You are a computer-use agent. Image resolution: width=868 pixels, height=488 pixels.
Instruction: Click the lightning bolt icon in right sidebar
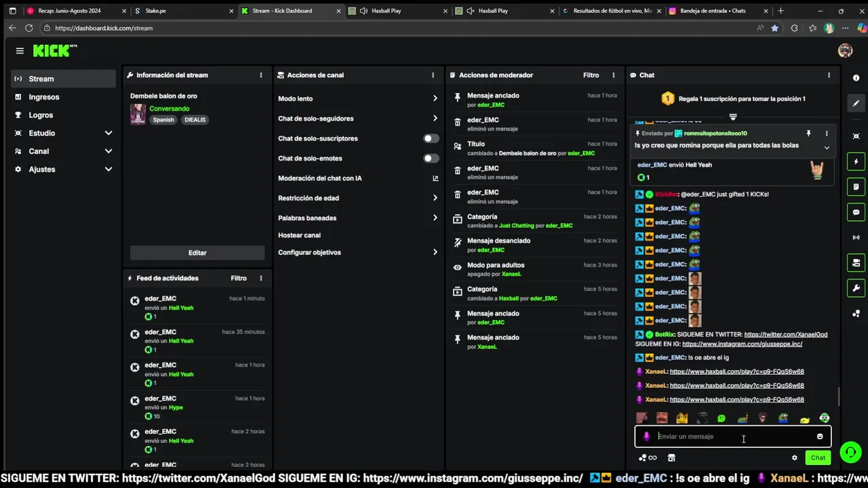[856, 162]
